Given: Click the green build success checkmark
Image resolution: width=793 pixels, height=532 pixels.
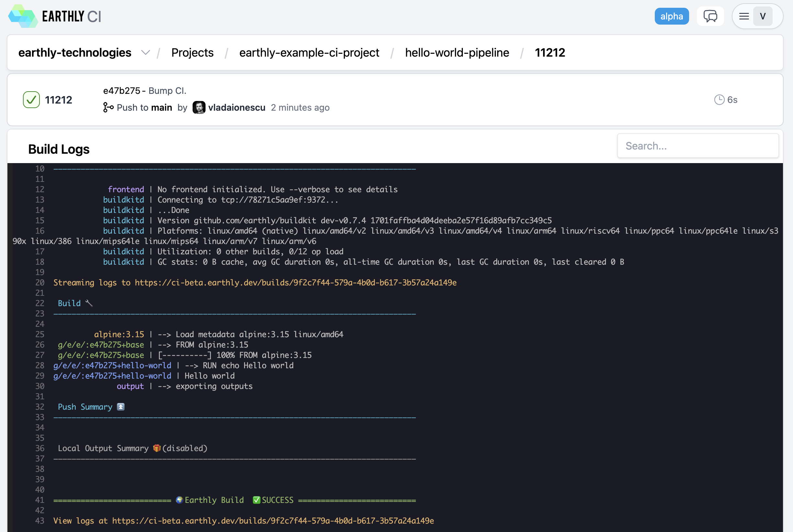Looking at the screenshot, I should click(31, 100).
